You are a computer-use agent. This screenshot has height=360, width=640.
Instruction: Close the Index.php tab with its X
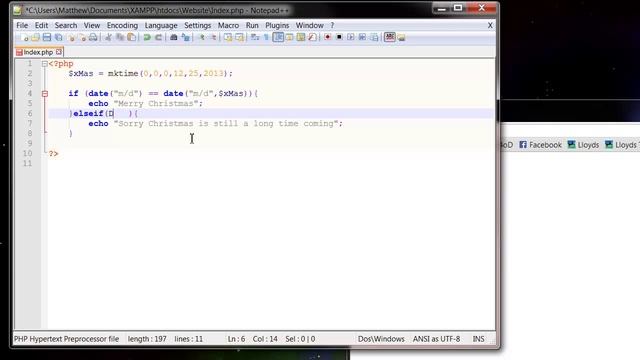pyautogui.click(x=59, y=52)
